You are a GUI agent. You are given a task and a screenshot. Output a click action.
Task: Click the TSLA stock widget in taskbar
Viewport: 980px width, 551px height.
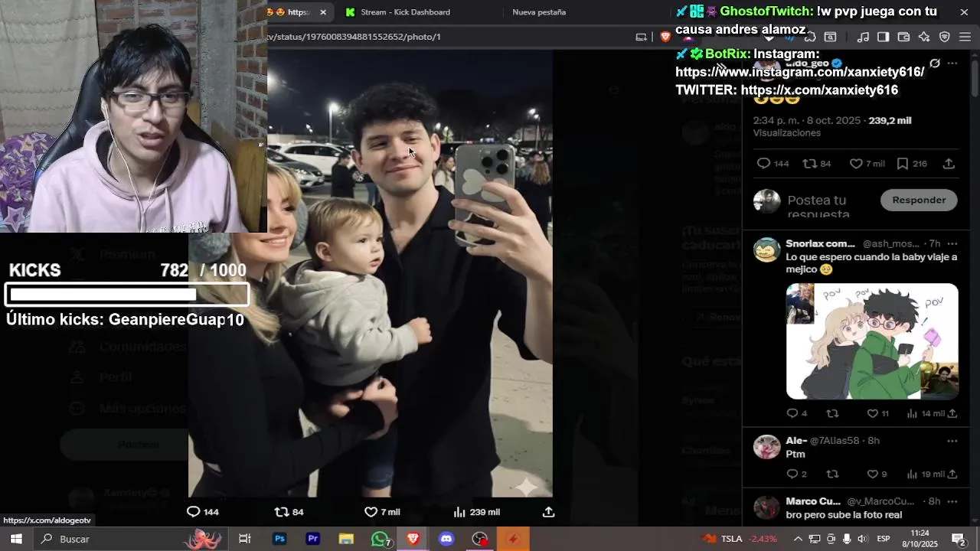(x=740, y=539)
